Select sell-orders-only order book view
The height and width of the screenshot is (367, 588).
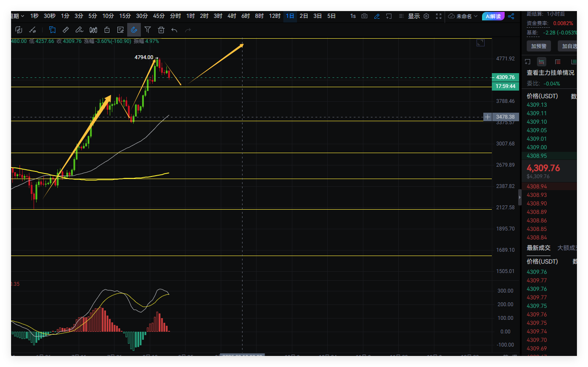tap(558, 62)
